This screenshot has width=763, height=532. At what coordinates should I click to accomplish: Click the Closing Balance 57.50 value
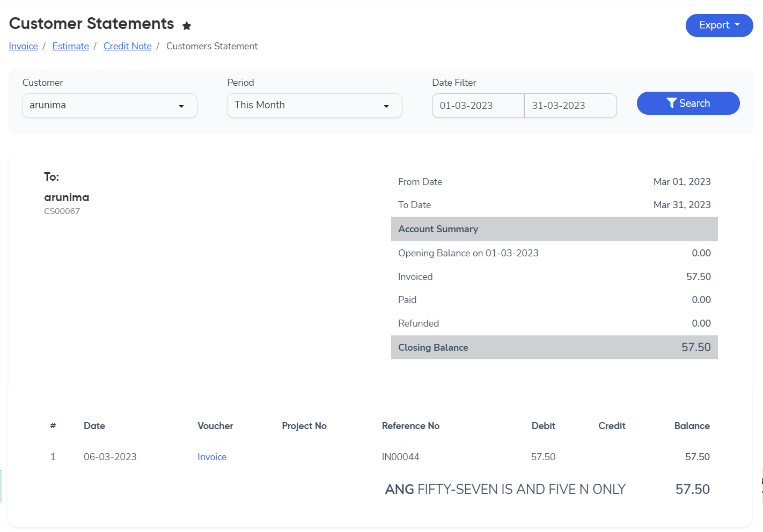696,348
